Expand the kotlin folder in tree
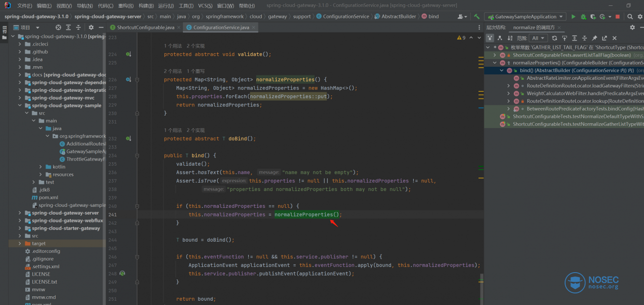The height and width of the screenshot is (305, 644). [x=41, y=167]
